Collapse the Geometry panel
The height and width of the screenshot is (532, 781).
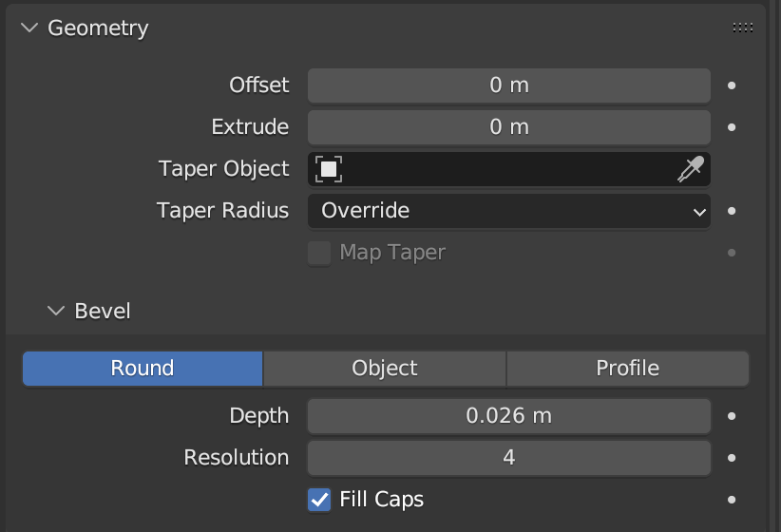tap(29, 28)
